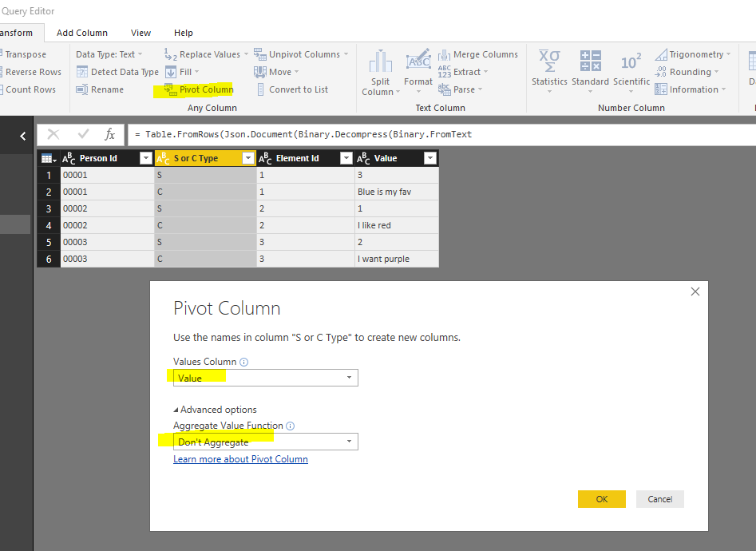Select the Element Id column header
Screen dimensions: 756x551
point(306,158)
